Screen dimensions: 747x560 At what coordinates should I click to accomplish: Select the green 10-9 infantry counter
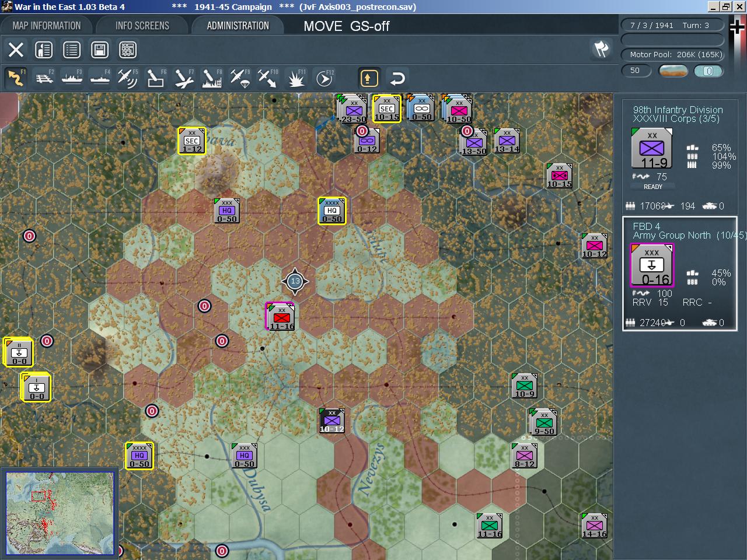point(524,386)
